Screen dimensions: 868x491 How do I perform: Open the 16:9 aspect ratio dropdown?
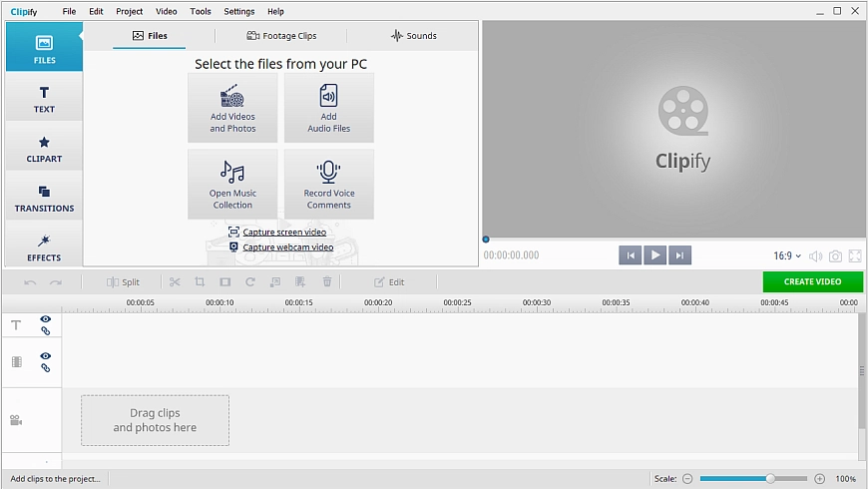(787, 255)
